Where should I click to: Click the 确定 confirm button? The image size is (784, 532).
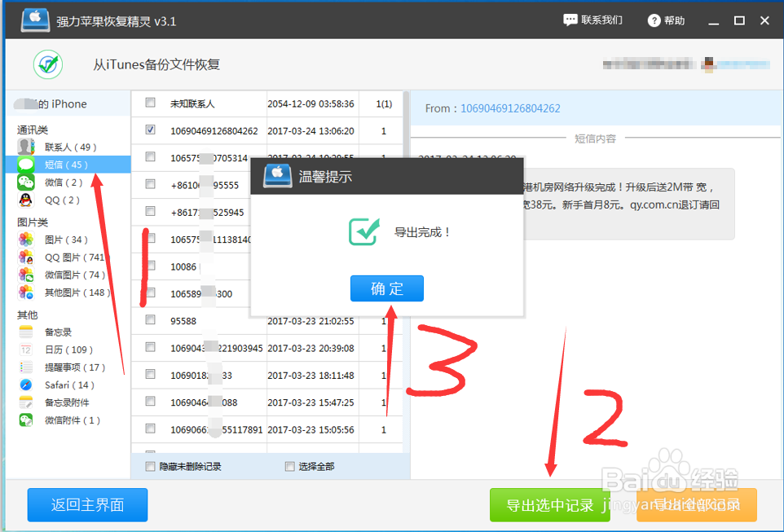pyautogui.click(x=386, y=288)
